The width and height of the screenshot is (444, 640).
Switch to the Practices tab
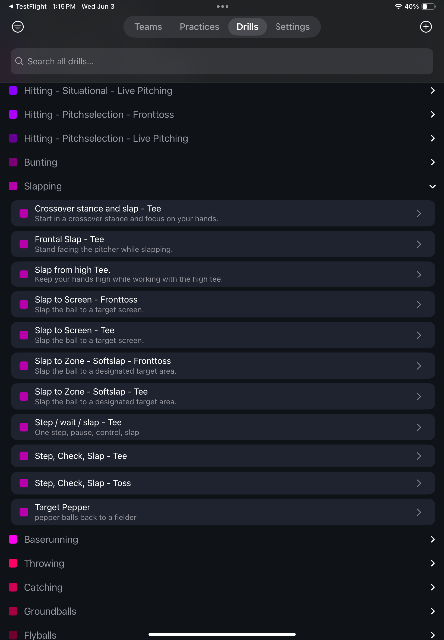pyautogui.click(x=199, y=27)
